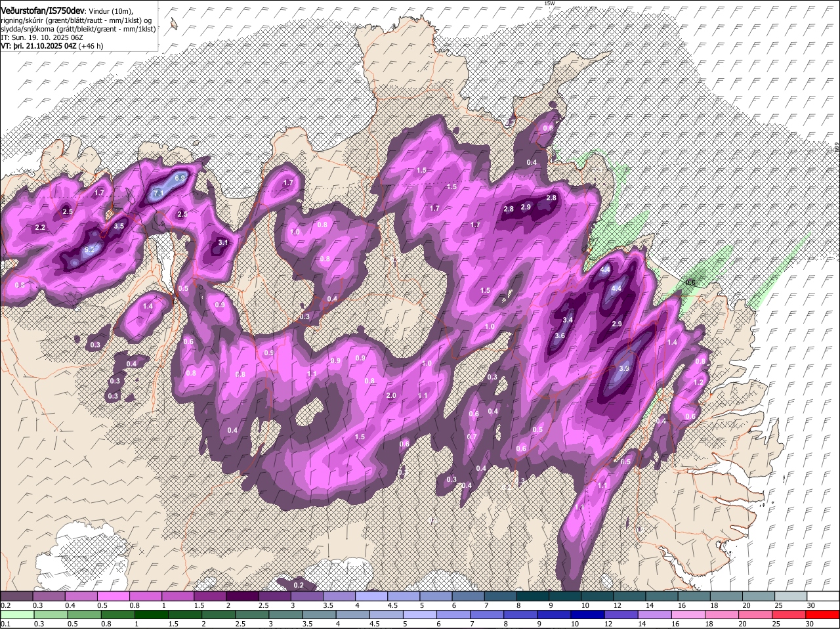Screen dimensions: 840x629
Task: Select the 'IT: Sun. 19. 10. 2025 06Z' line
Action: [x=41, y=38]
